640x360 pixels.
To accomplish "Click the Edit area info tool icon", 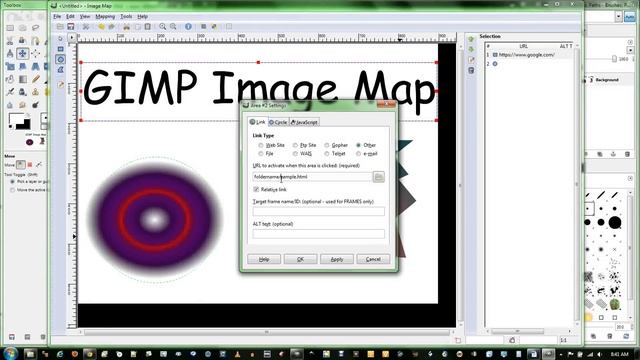I will [61, 85].
